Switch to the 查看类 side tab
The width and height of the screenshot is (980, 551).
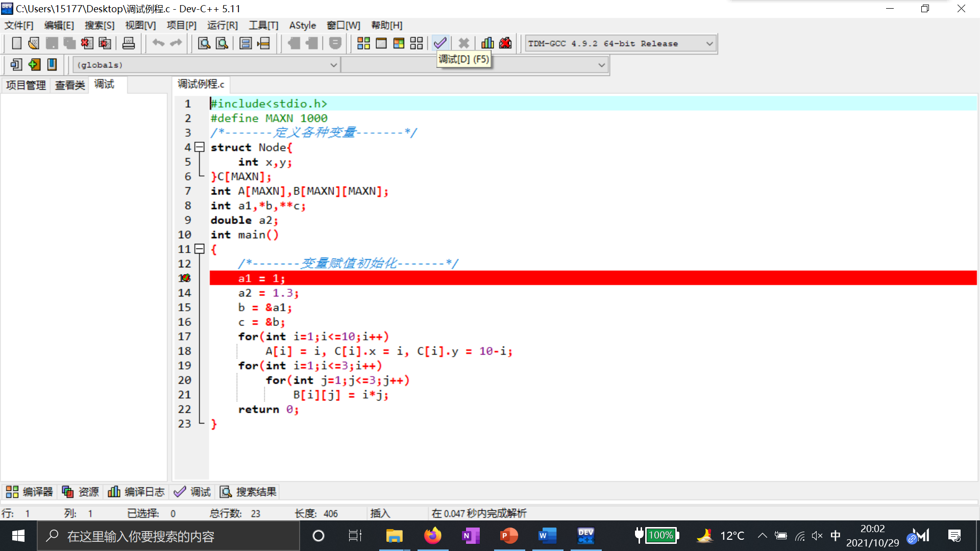[x=70, y=85]
